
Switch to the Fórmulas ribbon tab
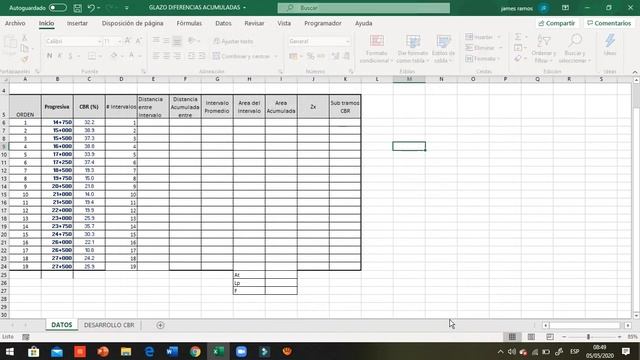189,23
